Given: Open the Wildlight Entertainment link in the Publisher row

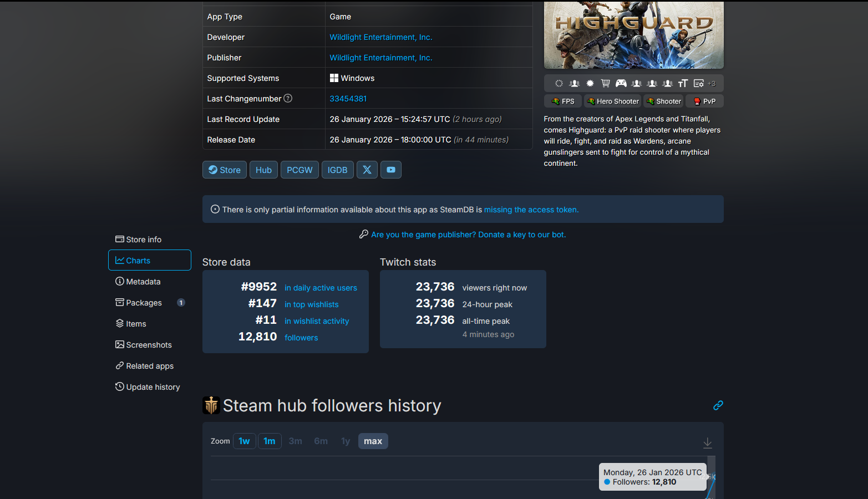Looking at the screenshot, I should click(x=381, y=58).
